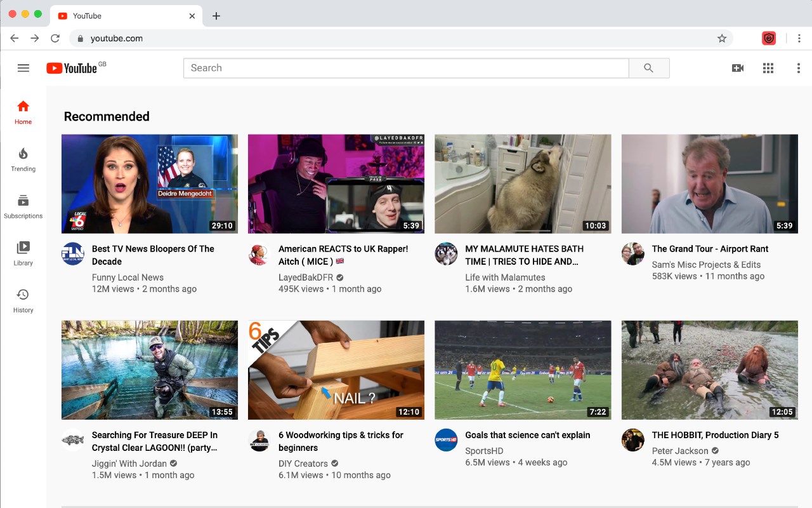Open title "MY MALAMUTE HATES BATH TIME"
Screen dimensions: 812x508
pyautogui.click(x=524, y=255)
